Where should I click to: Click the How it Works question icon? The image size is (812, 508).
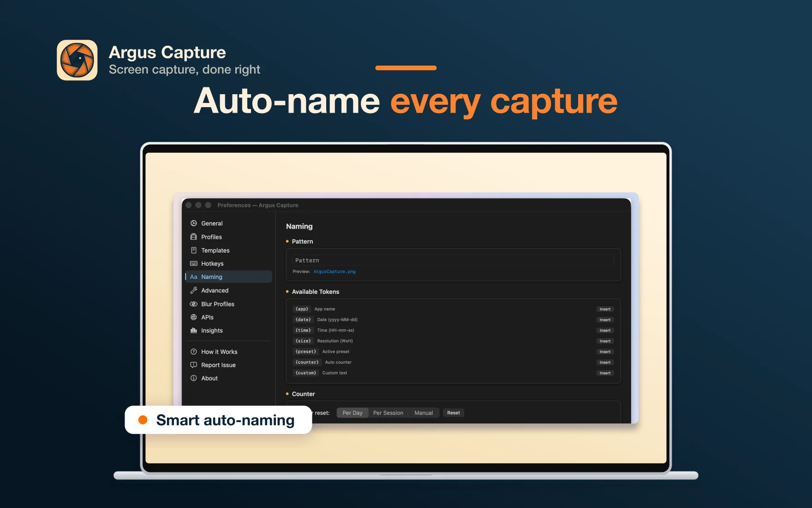(x=194, y=352)
